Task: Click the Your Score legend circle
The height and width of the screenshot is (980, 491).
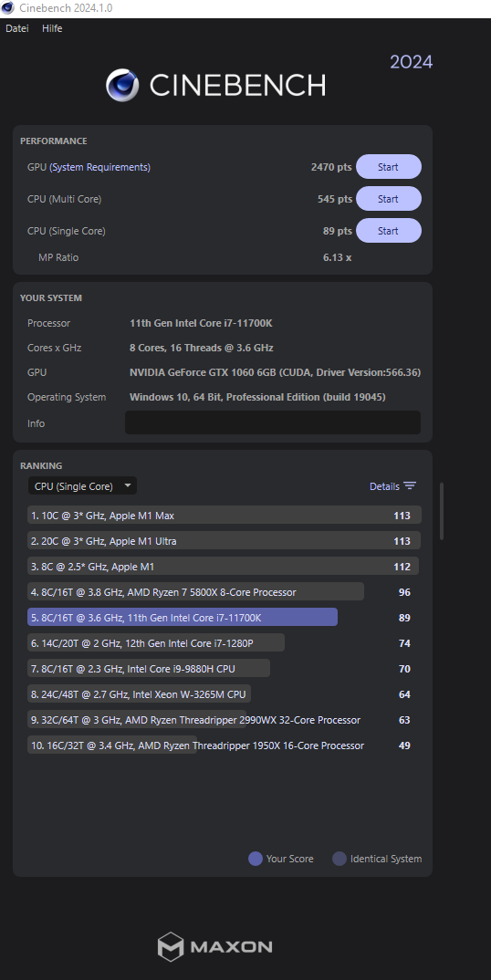Action: tap(256, 858)
